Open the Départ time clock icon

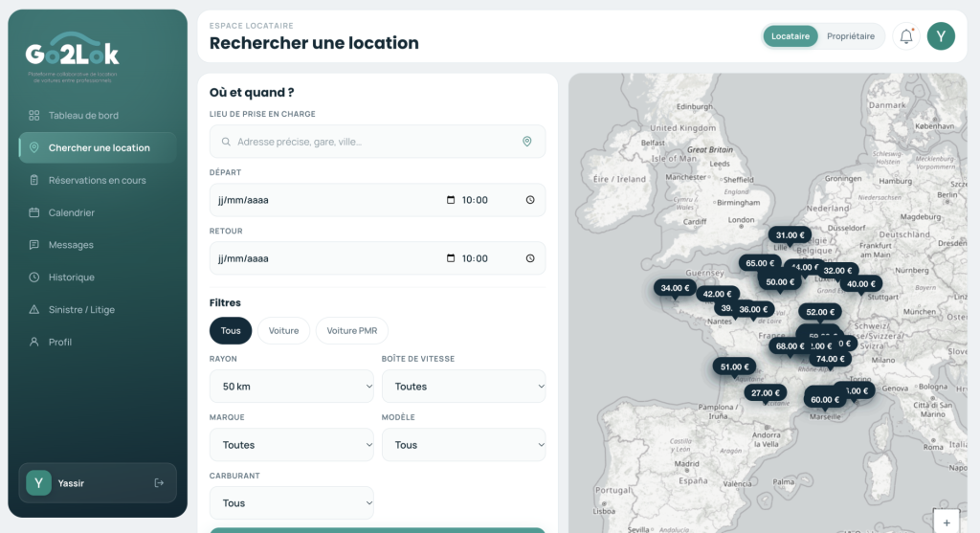click(530, 200)
